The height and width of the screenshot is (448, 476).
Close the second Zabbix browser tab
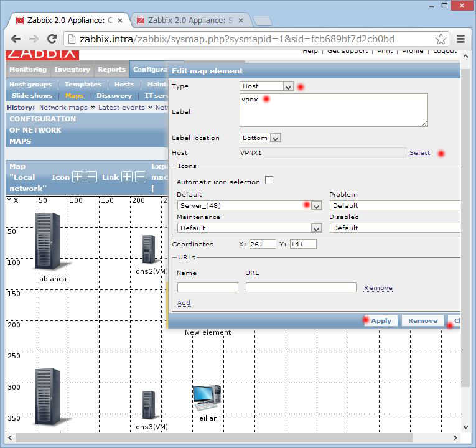tap(241, 21)
